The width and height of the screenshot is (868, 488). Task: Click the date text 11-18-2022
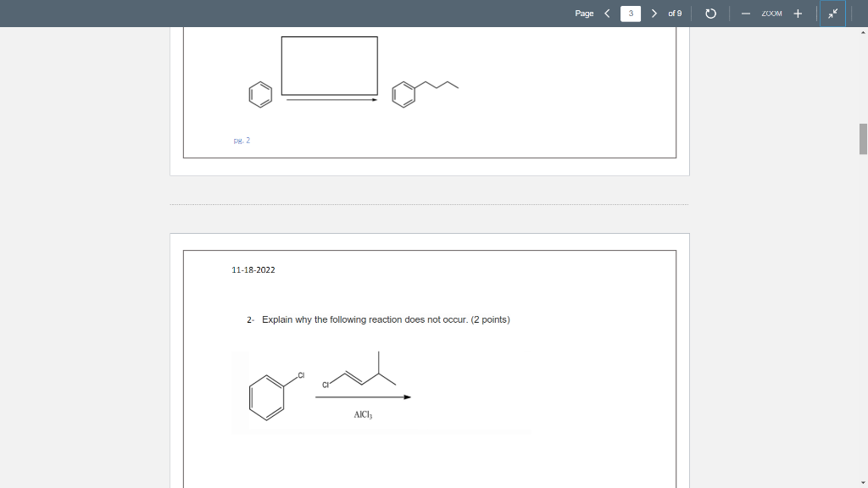(253, 270)
